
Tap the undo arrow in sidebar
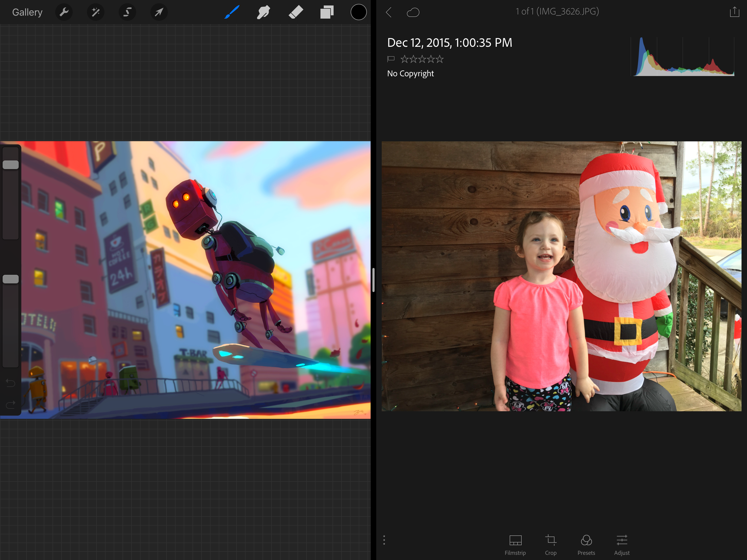click(10, 383)
